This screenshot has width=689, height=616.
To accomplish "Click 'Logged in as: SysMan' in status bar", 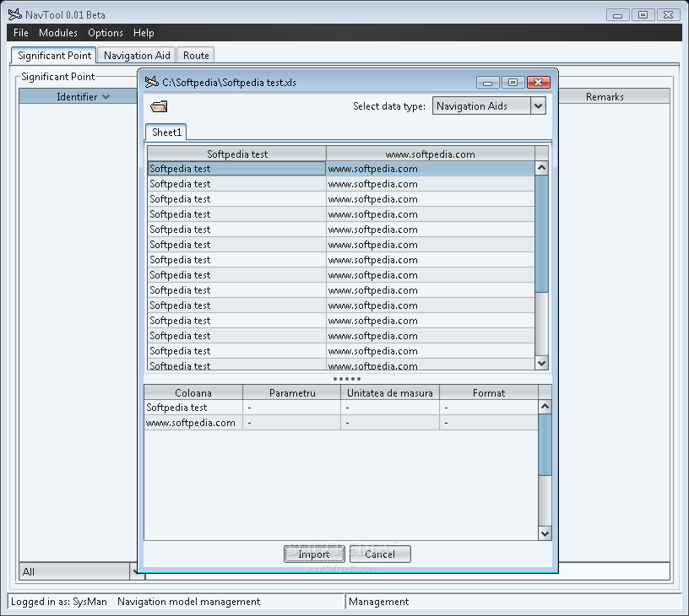I will tap(59, 602).
